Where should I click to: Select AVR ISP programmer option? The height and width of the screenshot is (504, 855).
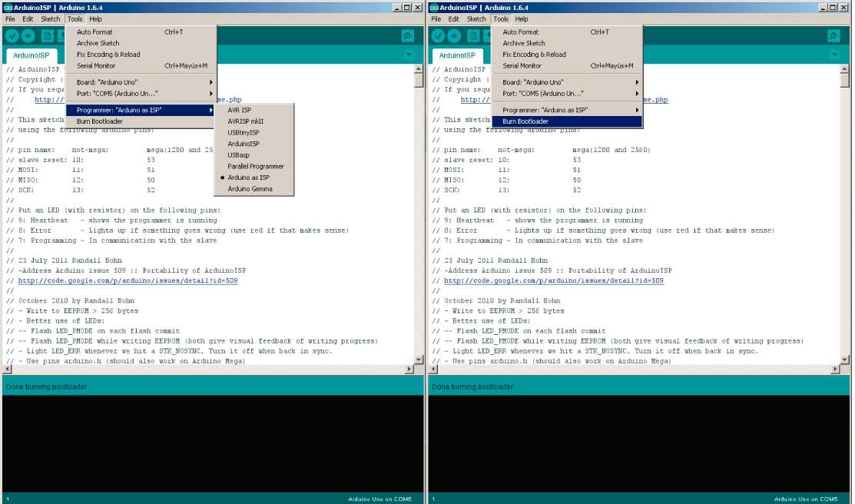coord(254,110)
